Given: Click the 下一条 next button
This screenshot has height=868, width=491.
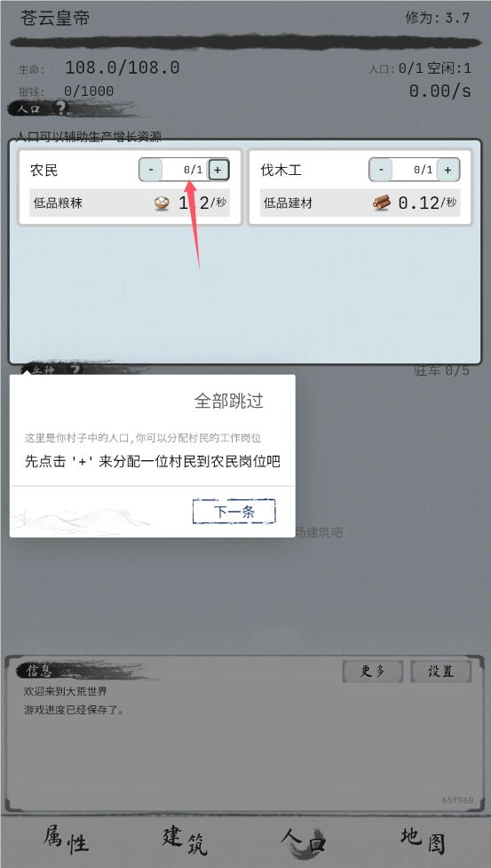Looking at the screenshot, I should (x=234, y=512).
